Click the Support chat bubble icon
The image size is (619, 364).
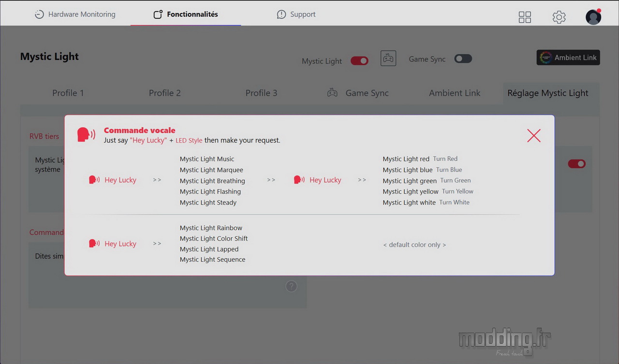tap(281, 15)
